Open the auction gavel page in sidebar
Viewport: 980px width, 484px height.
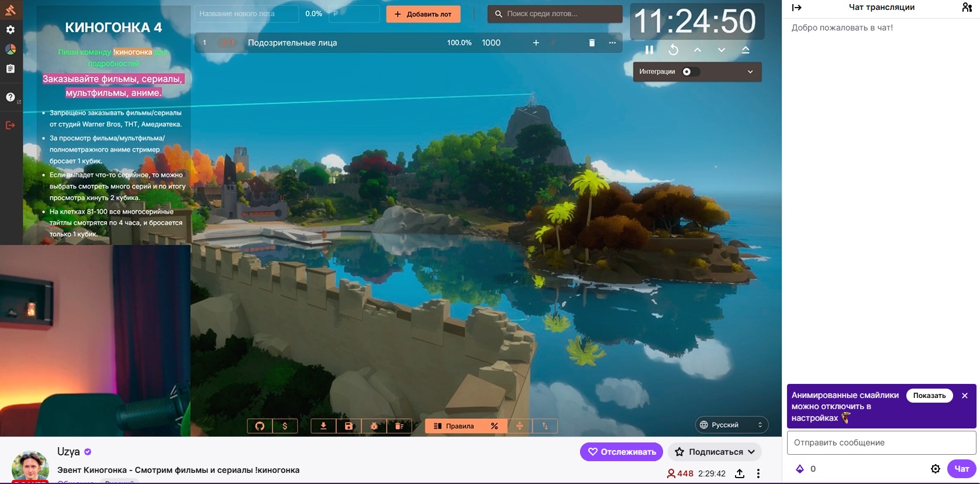click(x=10, y=9)
